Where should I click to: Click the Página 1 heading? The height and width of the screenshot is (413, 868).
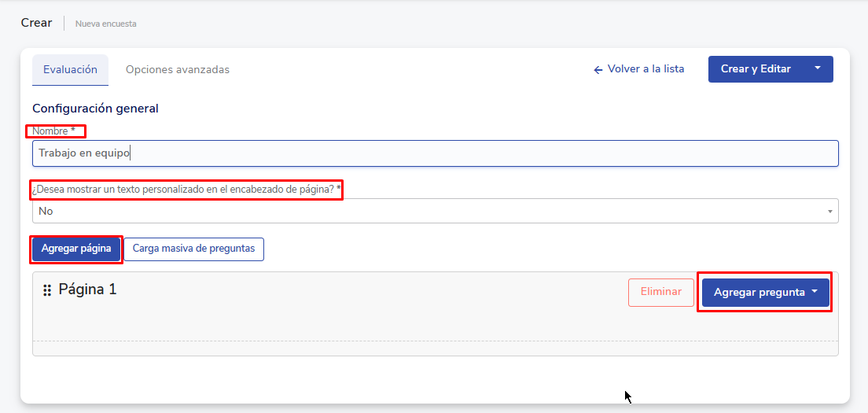87,289
